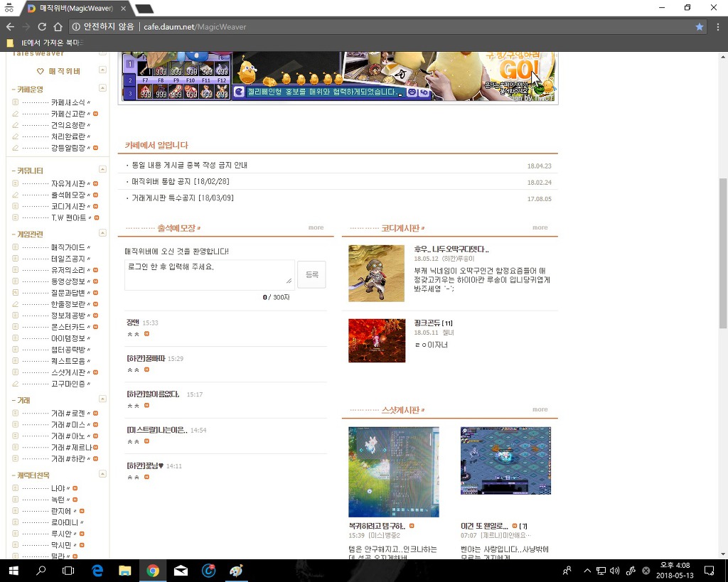728x582 pixels.
Task: Open the 자유게시판 board
Action: 68,184
